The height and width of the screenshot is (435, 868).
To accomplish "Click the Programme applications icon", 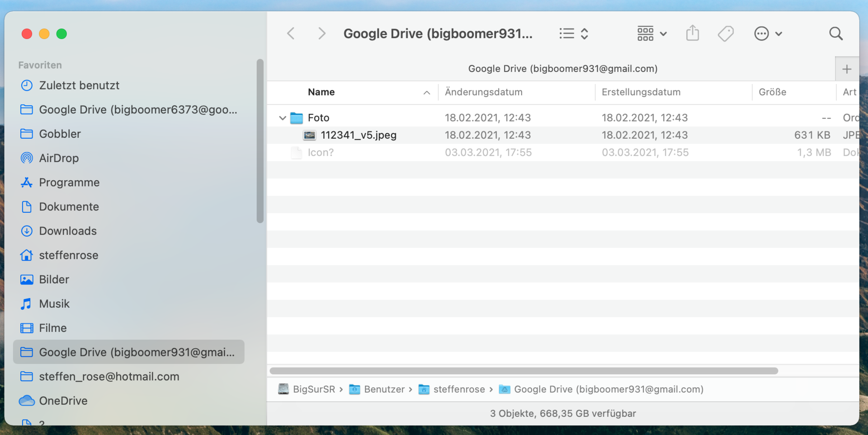I will pos(27,182).
